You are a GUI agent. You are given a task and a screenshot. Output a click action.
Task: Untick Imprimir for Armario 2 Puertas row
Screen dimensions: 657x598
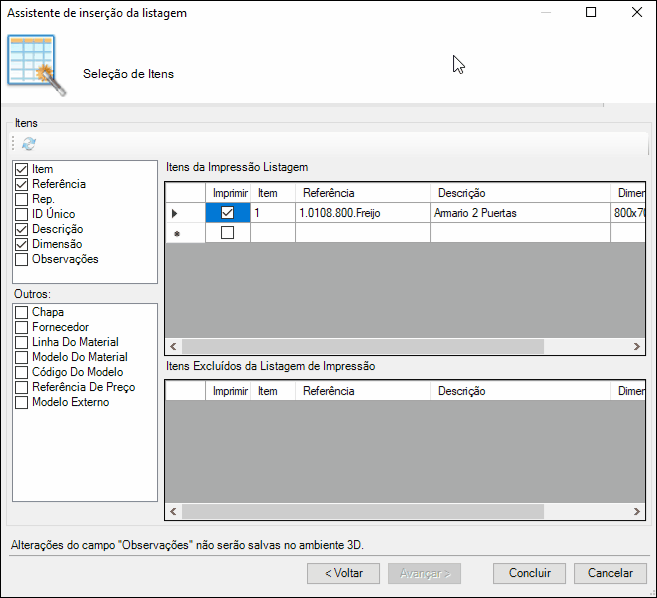(x=228, y=212)
